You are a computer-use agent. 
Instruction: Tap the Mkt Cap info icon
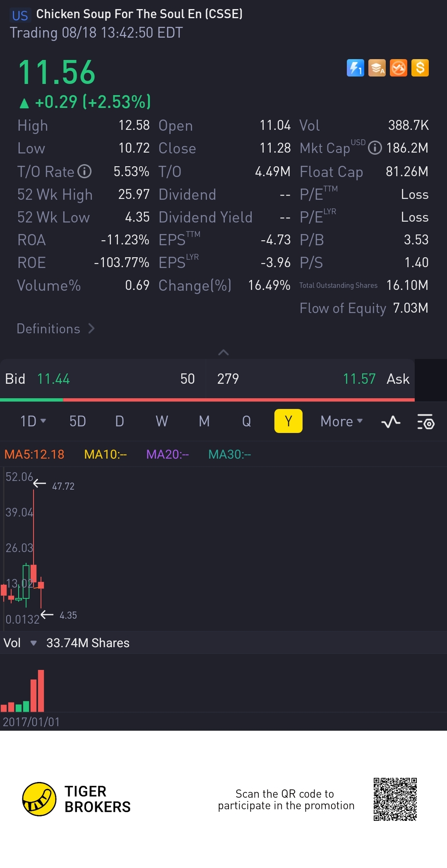[x=375, y=148]
